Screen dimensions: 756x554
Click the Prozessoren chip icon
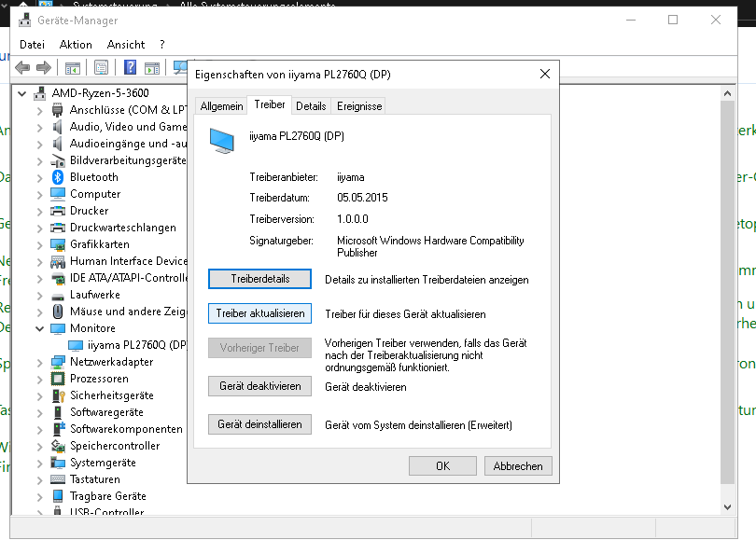pyautogui.click(x=58, y=380)
